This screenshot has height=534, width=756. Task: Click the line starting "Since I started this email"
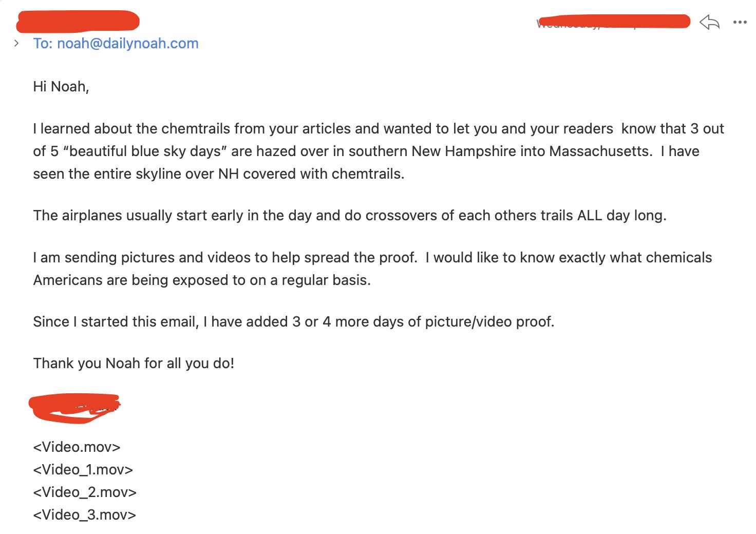(x=293, y=321)
